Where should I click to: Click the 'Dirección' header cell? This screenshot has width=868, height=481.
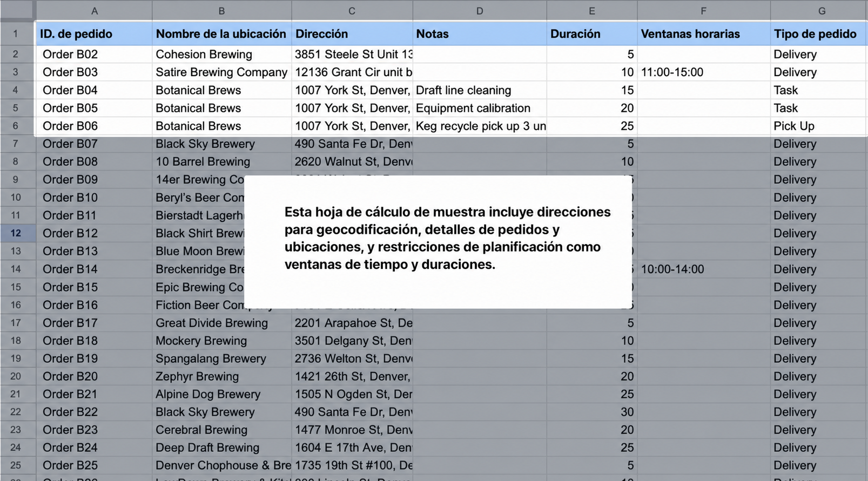[x=352, y=33]
